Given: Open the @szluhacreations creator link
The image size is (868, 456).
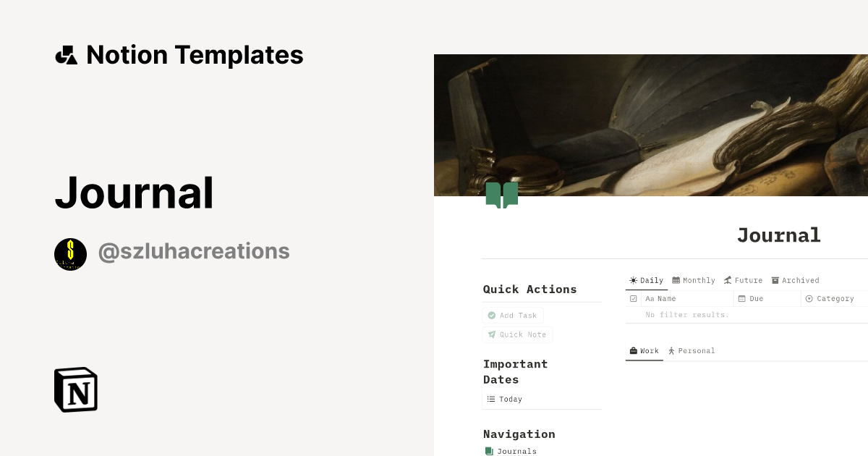Looking at the screenshot, I should point(193,251).
